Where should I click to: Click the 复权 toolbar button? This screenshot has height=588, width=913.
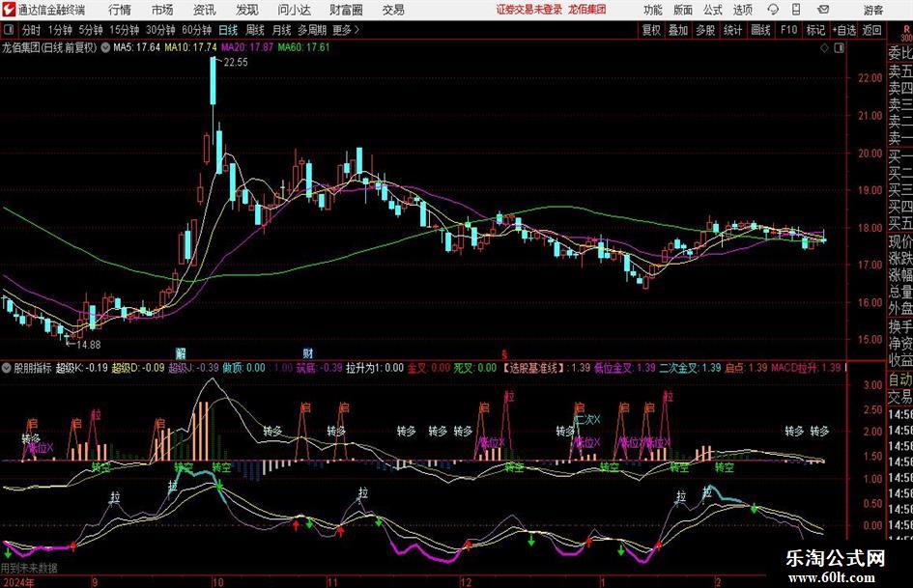coord(651,30)
